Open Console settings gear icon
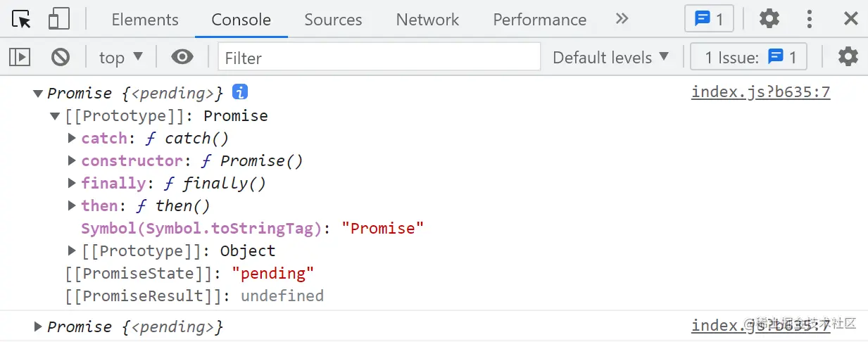 point(848,57)
